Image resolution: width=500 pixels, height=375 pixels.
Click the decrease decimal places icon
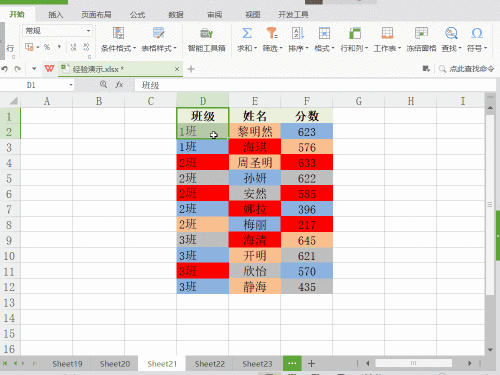tap(86, 47)
